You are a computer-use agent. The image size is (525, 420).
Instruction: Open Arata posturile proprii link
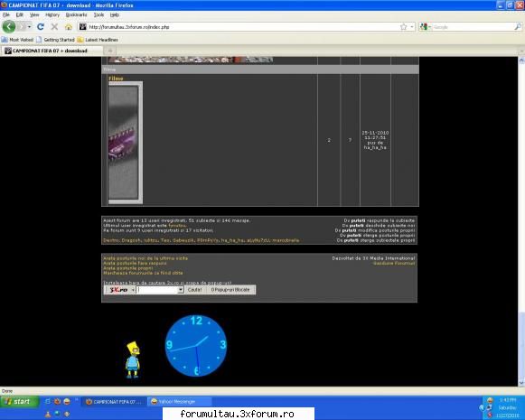[x=128, y=268]
